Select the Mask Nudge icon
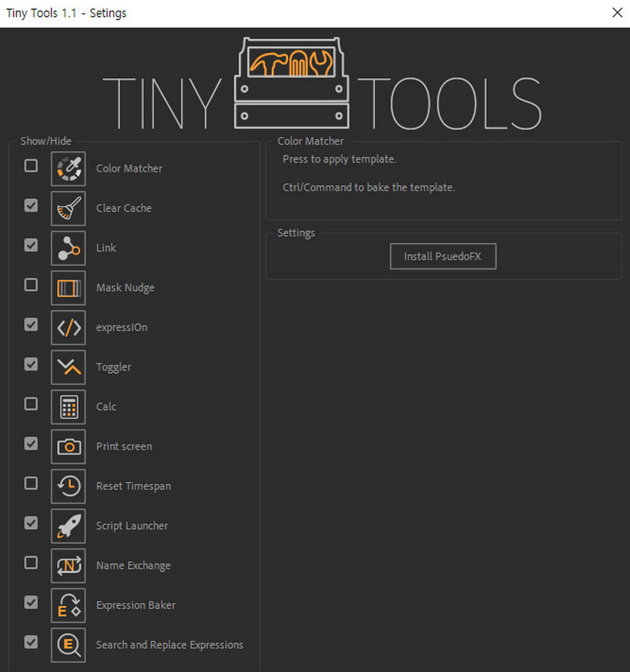Image resolution: width=630 pixels, height=672 pixels. [x=68, y=288]
